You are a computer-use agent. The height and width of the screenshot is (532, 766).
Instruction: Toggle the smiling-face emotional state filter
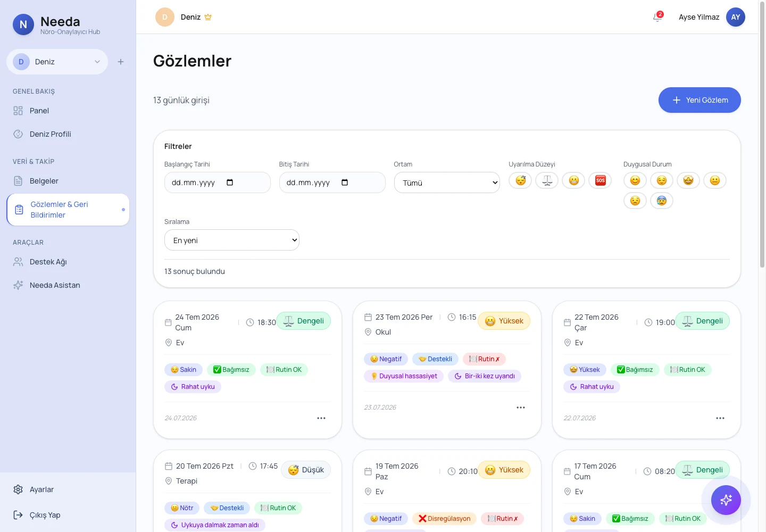click(x=635, y=180)
